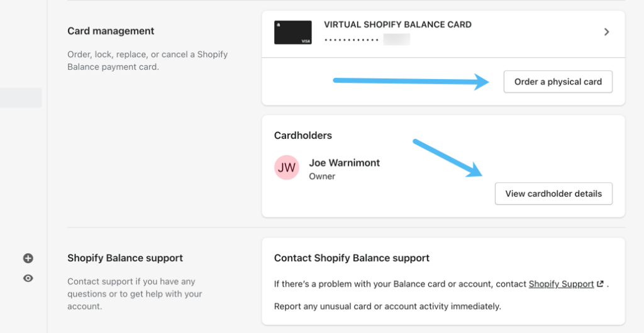Toggle the eye icon in sidebar

tap(28, 278)
